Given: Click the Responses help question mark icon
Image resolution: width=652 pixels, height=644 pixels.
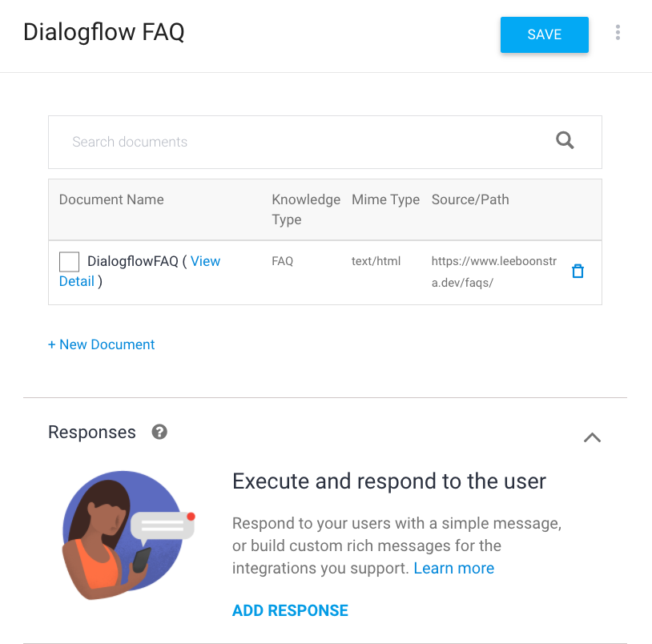Looking at the screenshot, I should tap(159, 432).
